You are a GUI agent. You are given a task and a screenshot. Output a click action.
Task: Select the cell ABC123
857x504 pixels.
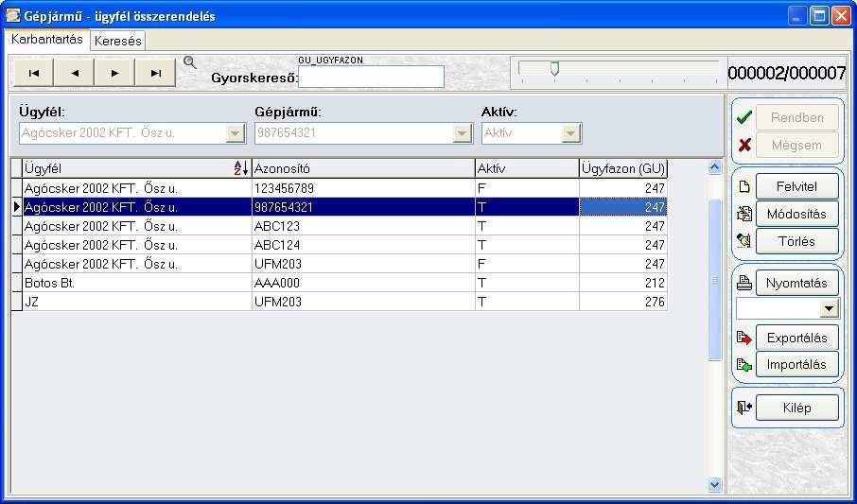click(x=363, y=226)
